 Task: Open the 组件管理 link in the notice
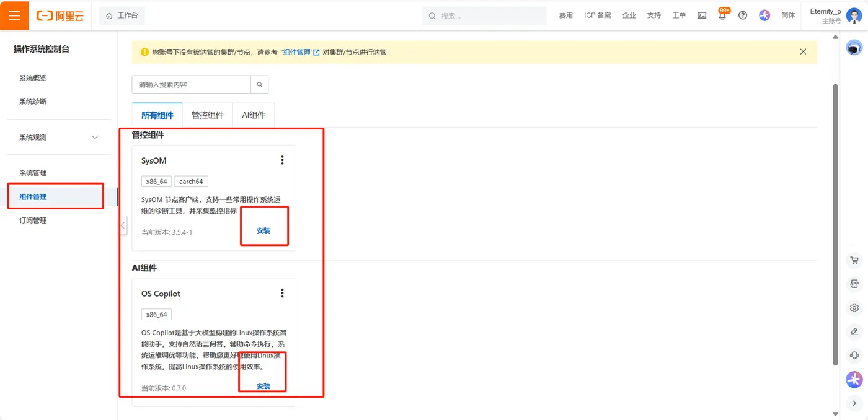point(300,52)
